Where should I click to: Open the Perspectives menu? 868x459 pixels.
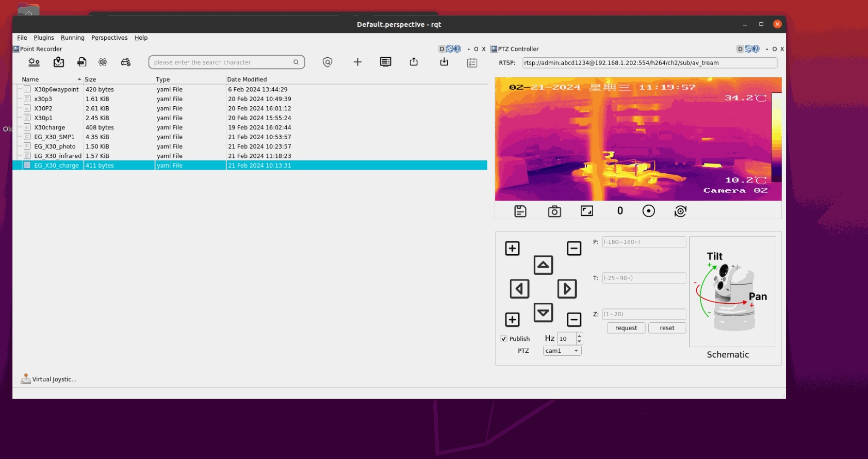tap(109, 38)
